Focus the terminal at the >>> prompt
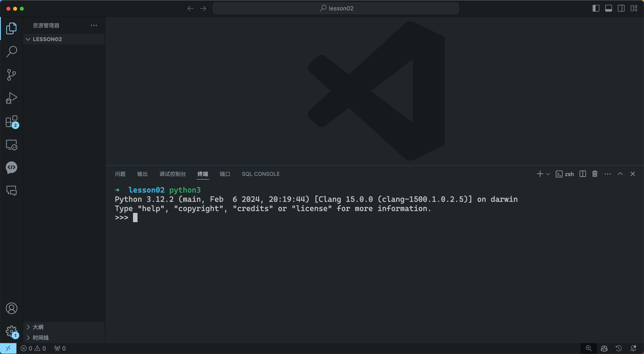Image resolution: width=644 pixels, height=354 pixels. [135, 218]
